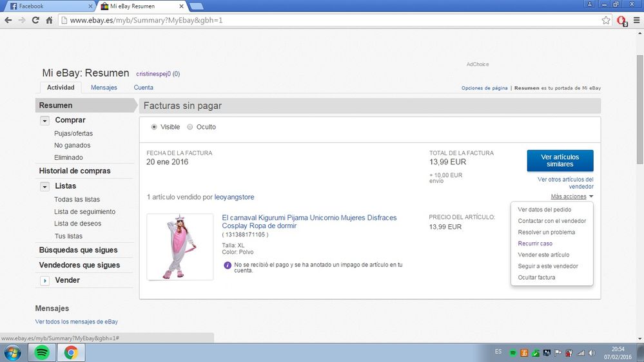Choose Contactar con el vendedor
Viewport: 644px width, 362px height.
click(552, 221)
